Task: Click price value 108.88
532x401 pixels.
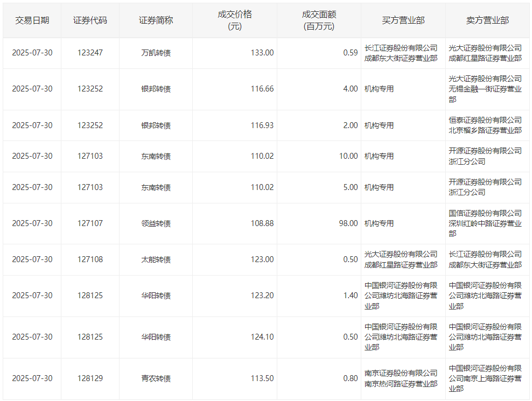Action: [262, 223]
